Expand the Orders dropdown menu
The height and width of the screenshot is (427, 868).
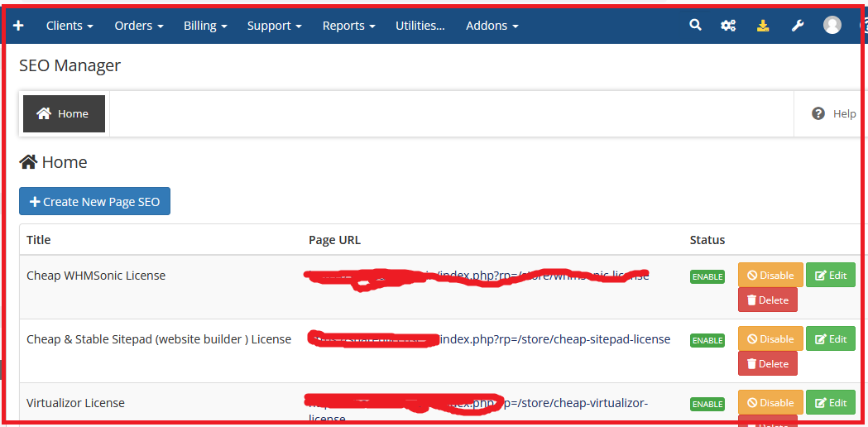click(x=138, y=26)
